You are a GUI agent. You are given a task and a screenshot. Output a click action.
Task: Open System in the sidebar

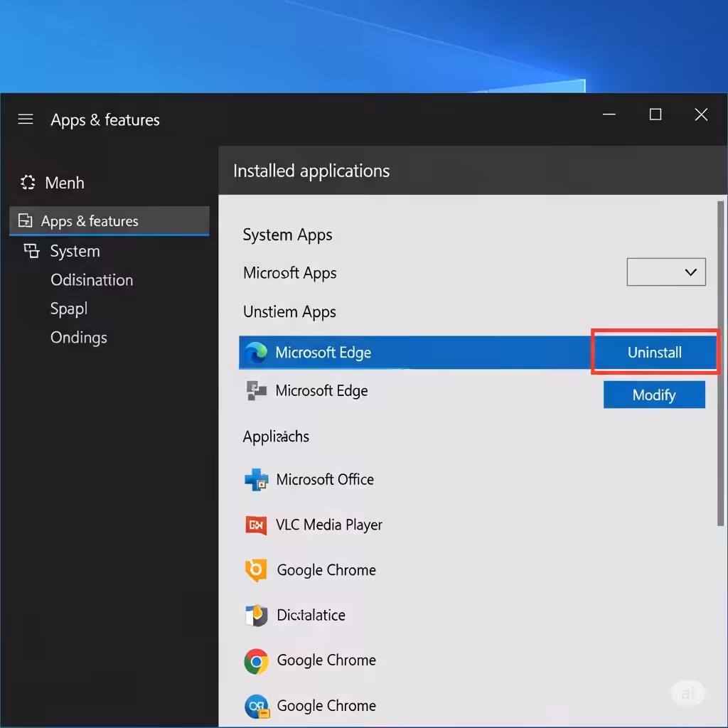pyautogui.click(x=75, y=251)
